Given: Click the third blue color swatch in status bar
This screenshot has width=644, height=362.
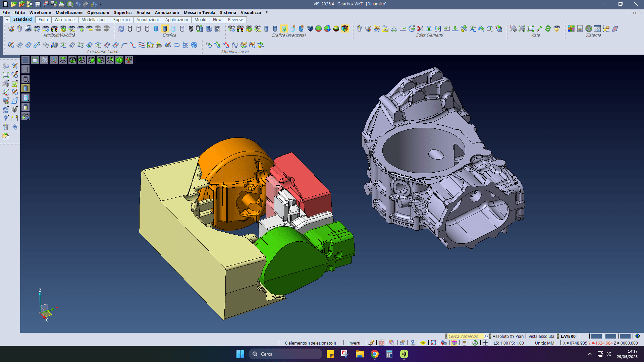Looking at the screenshot, I should click(x=625, y=336).
